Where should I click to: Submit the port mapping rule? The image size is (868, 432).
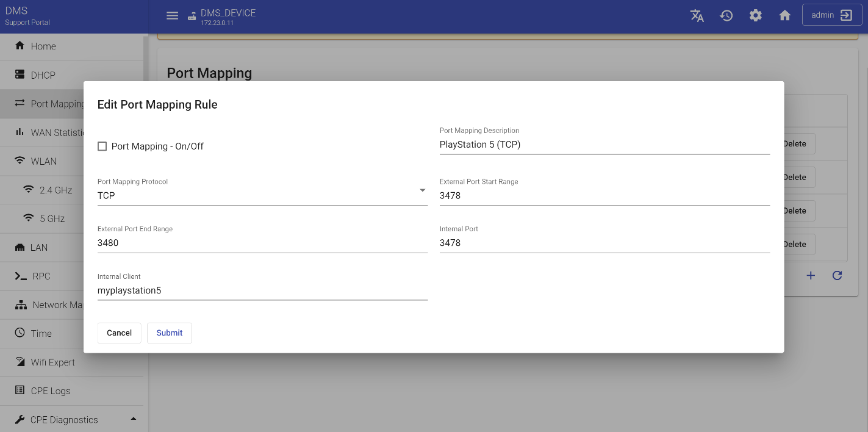[x=169, y=333]
